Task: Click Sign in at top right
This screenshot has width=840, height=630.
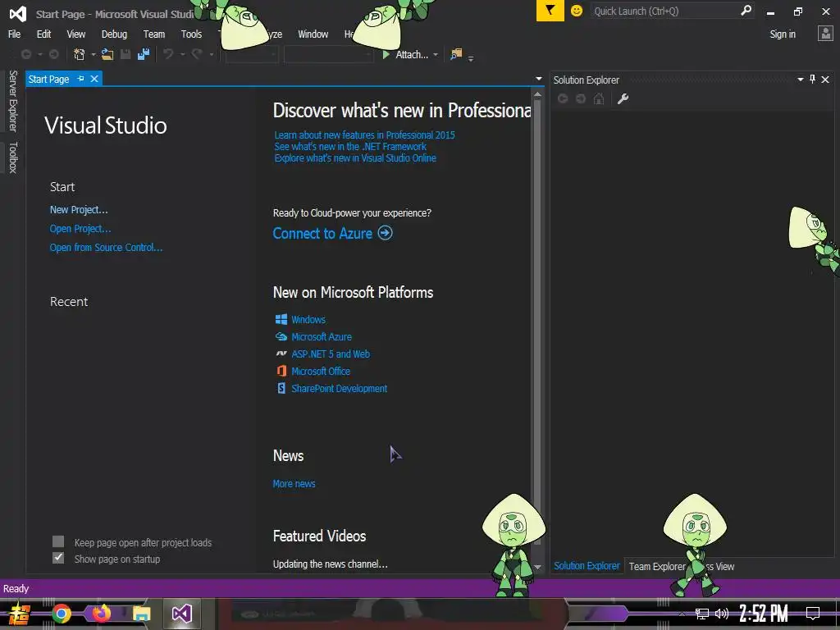Action: point(782,34)
